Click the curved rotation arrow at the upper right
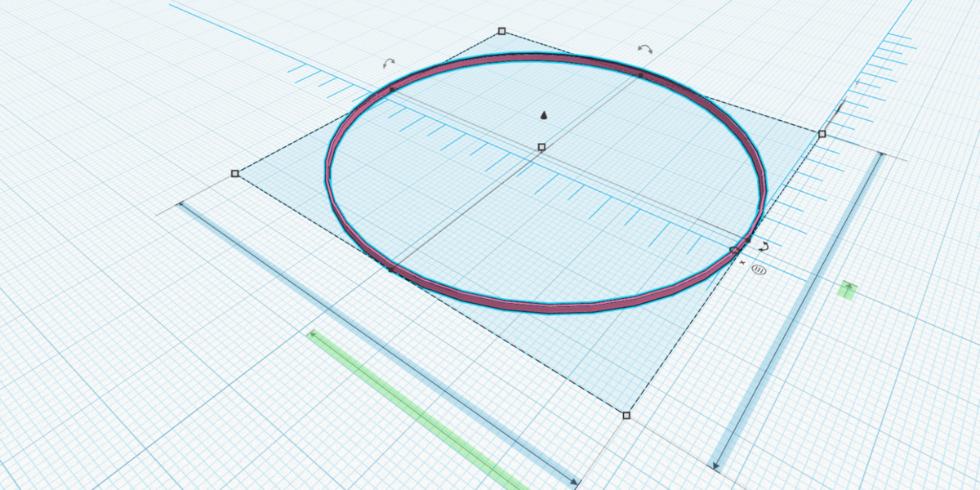This screenshot has height=490, width=980. pos(645,51)
